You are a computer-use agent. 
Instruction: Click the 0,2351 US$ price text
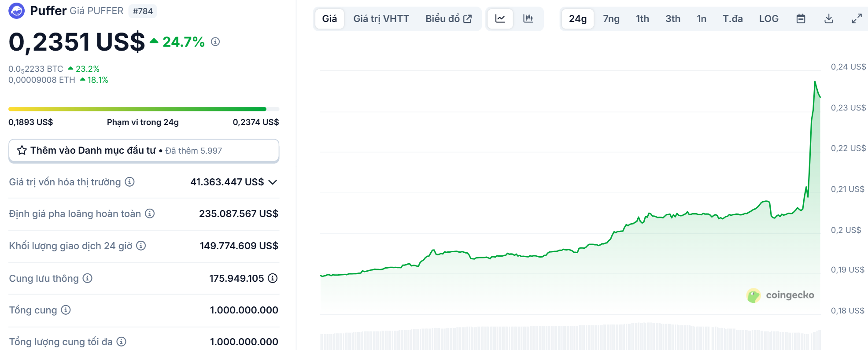click(x=77, y=42)
